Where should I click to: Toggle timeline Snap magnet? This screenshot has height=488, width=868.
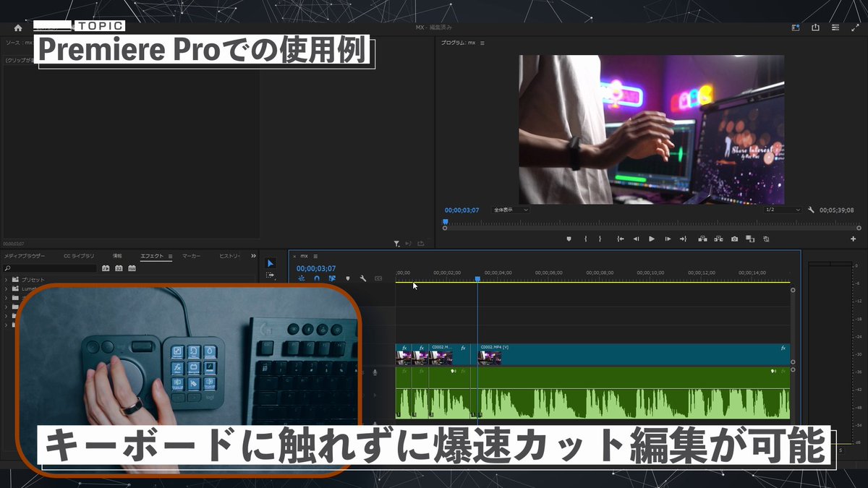point(316,278)
